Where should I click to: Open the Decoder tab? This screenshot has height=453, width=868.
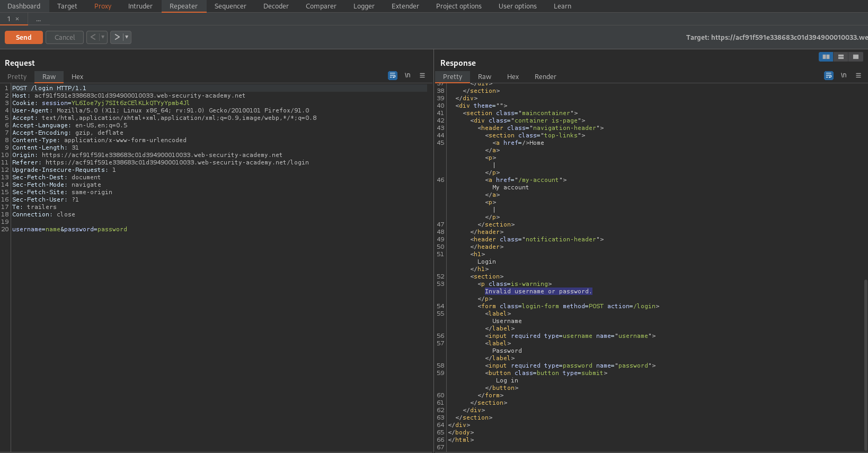click(x=276, y=6)
